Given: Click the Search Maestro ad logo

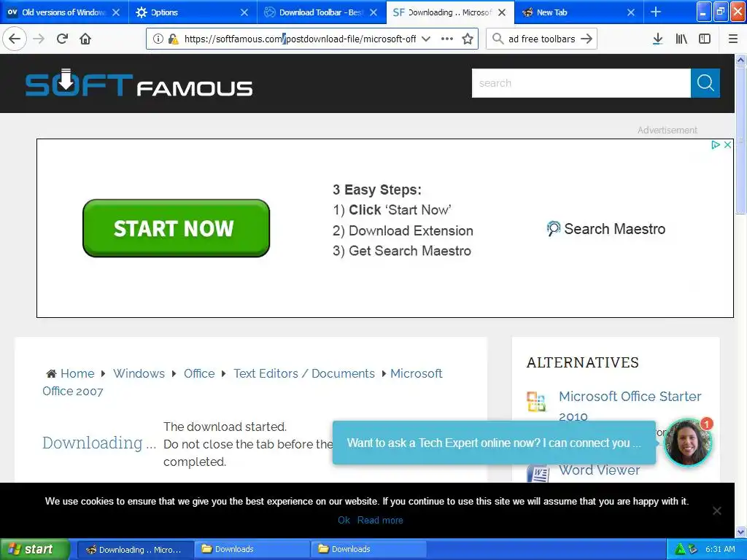Looking at the screenshot, I should [x=606, y=228].
